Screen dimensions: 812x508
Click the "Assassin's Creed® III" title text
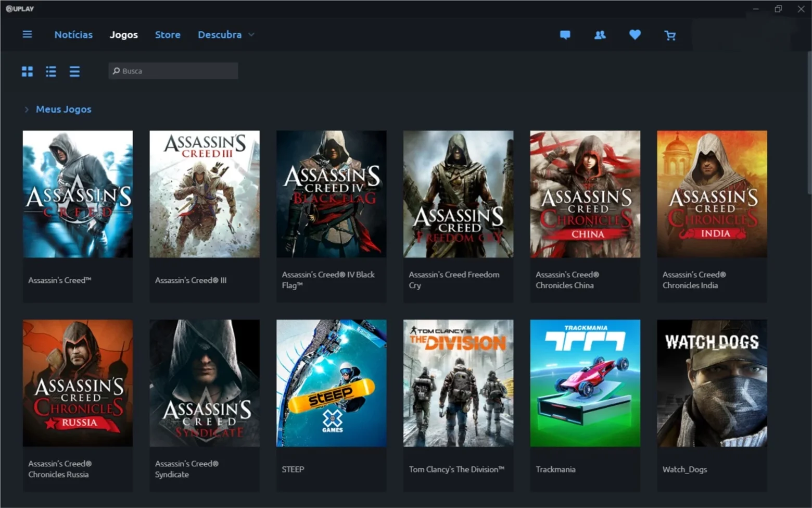click(x=191, y=280)
